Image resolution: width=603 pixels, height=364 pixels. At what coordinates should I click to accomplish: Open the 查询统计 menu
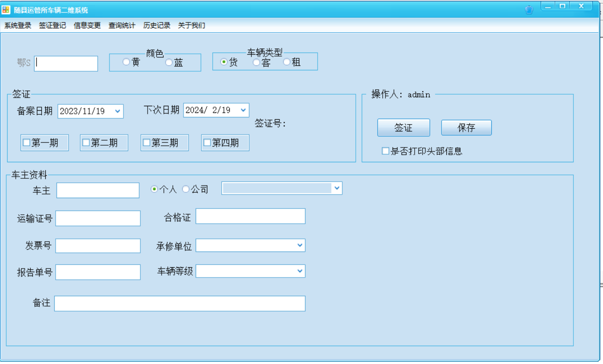(x=122, y=26)
